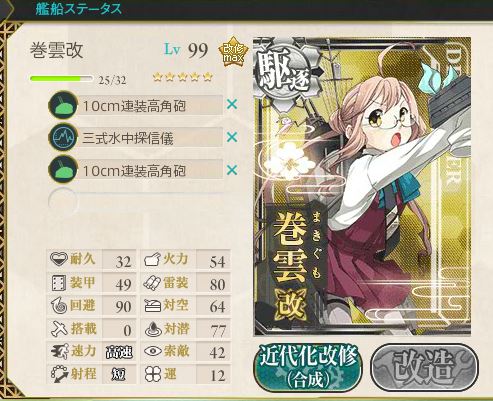This screenshot has width=493, height=401.
Task: Click the green HP bar 25/32
Action: pos(61,79)
